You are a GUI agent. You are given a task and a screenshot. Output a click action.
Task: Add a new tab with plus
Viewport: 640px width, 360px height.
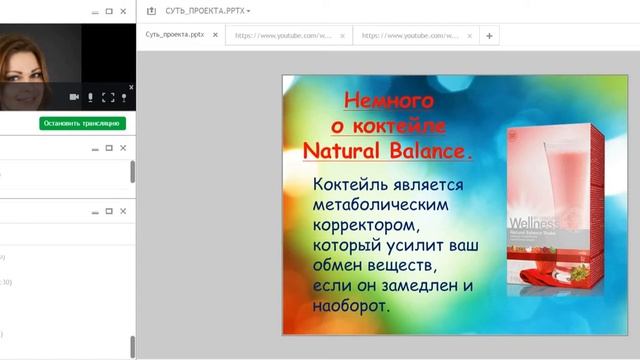click(x=489, y=36)
